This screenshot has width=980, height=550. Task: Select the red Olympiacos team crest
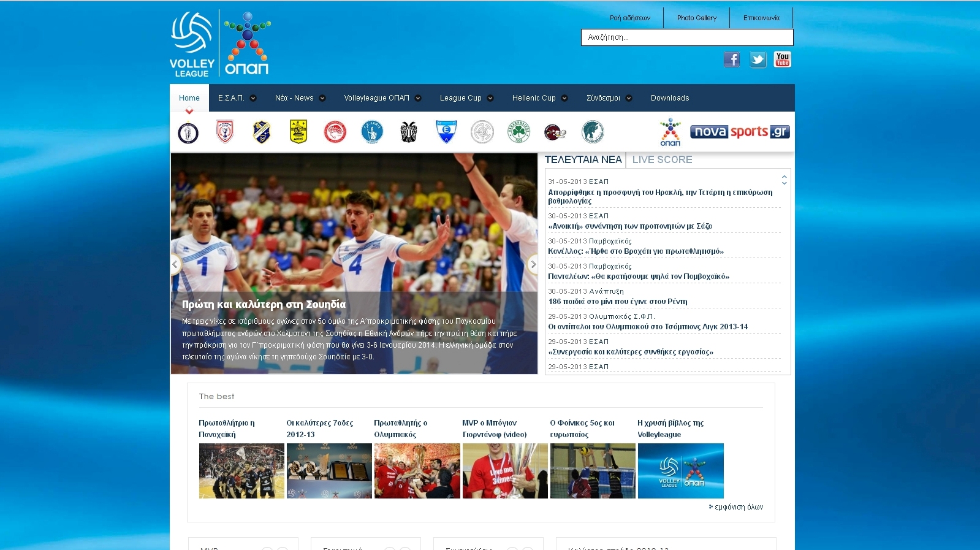(x=335, y=132)
